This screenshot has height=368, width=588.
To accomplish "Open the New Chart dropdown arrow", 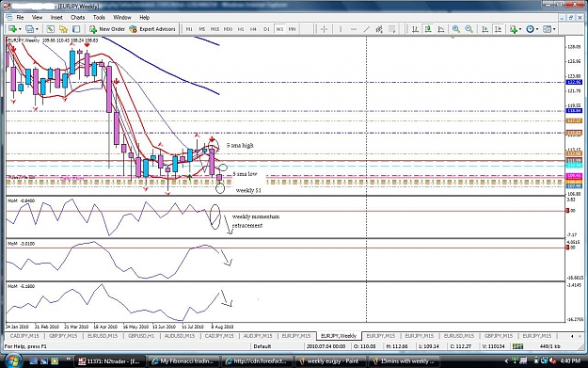I will pos(20,29).
